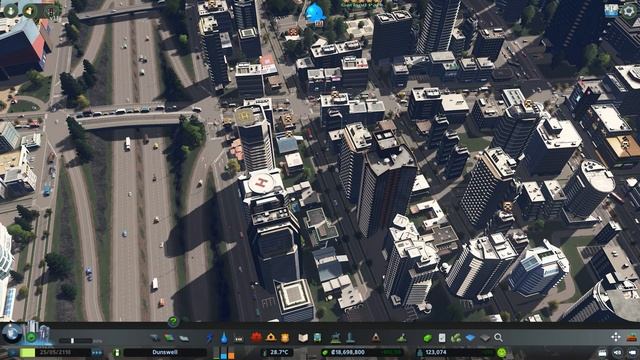
Task: Open the blue Chirper bird
Action: [315, 13]
